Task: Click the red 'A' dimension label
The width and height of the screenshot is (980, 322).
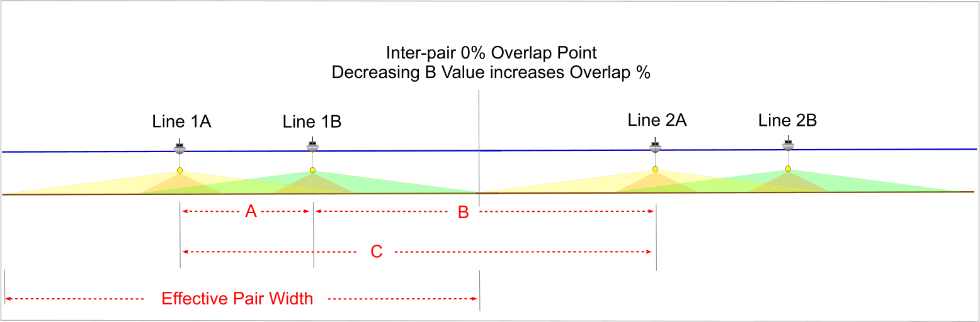Action: coord(251,213)
